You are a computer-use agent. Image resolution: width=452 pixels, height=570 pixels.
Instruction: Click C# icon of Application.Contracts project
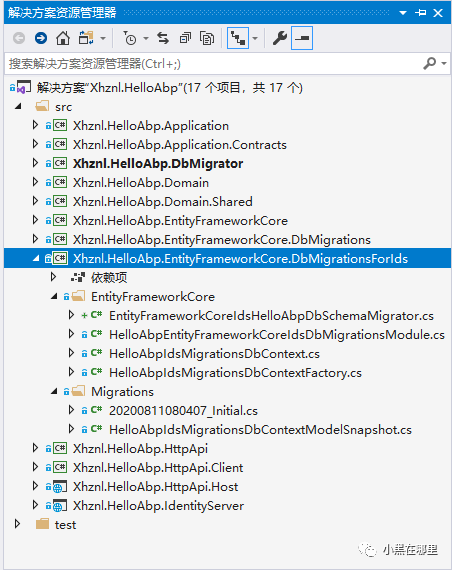pyautogui.click(x=60, y=144)
